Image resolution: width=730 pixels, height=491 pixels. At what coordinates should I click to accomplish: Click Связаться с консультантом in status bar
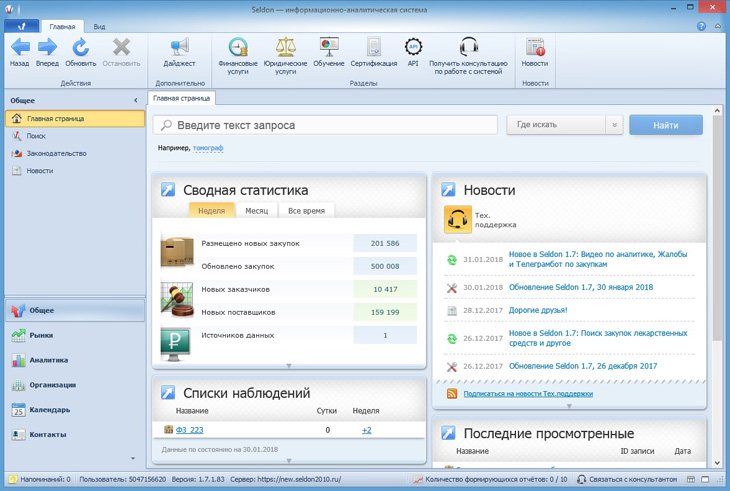pyautogui.click(x=627, y=479)
